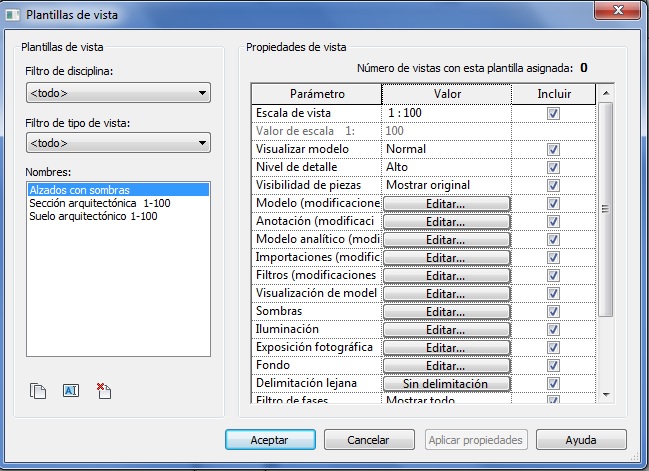This screenshot has width=649, height=471.
Task: Click the Duplicate template icon
Action: coord(39,391)
